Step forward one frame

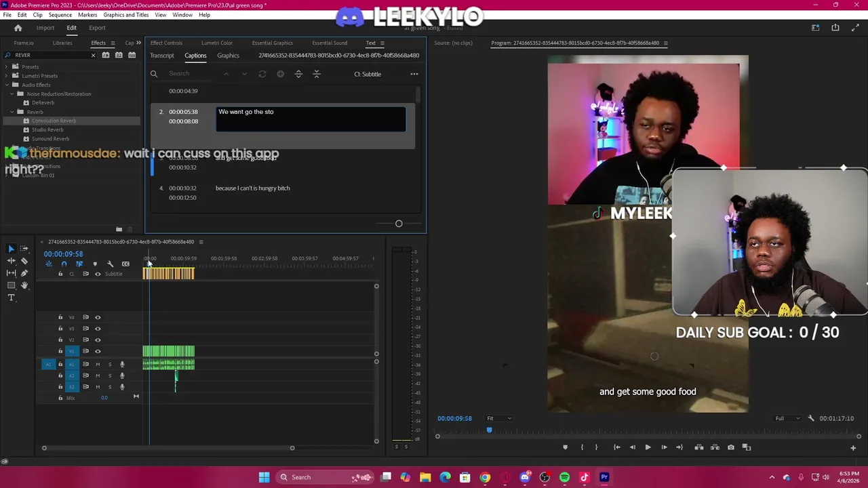point(664,447)
